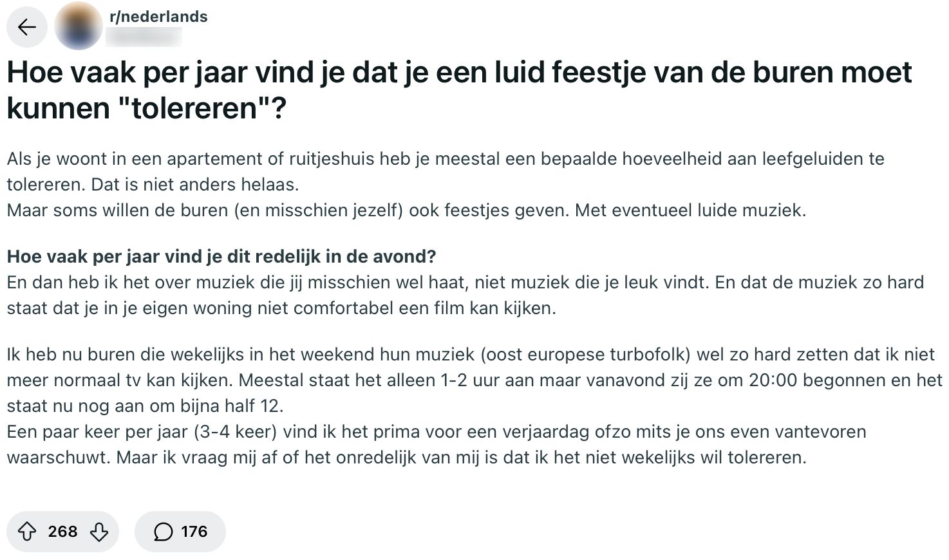Image resolution: width=949 pixels, height=560 pixels.
Task: Downvote the post
Action: click(99, 532)
